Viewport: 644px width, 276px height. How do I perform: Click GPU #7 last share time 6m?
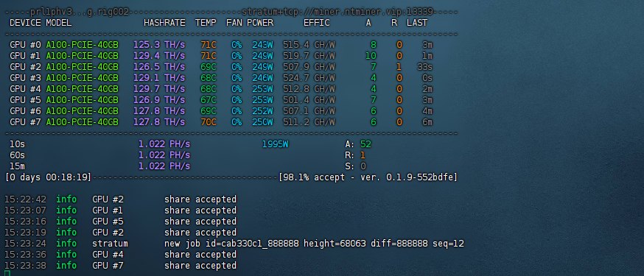tap(427, 122)
